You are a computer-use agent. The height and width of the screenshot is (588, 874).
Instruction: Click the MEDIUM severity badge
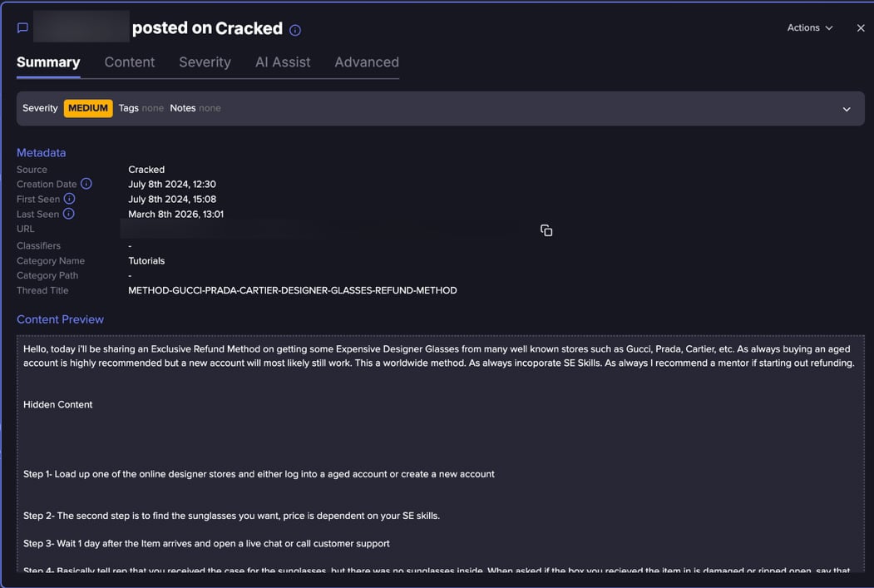tap(88, 108)
